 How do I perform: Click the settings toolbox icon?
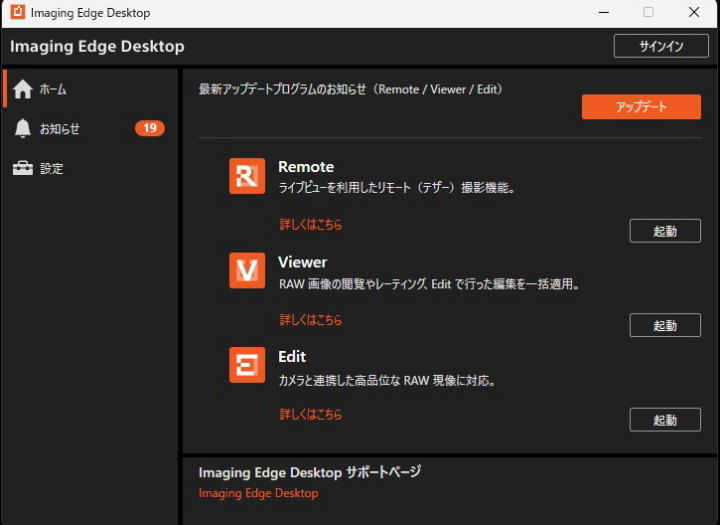pyautogui.click(x=22, y=168)
